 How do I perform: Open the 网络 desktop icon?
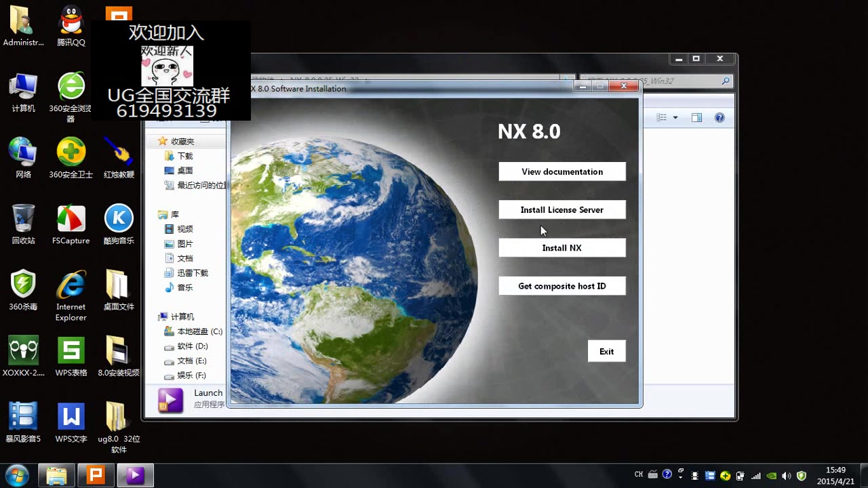tap(23, 158)
